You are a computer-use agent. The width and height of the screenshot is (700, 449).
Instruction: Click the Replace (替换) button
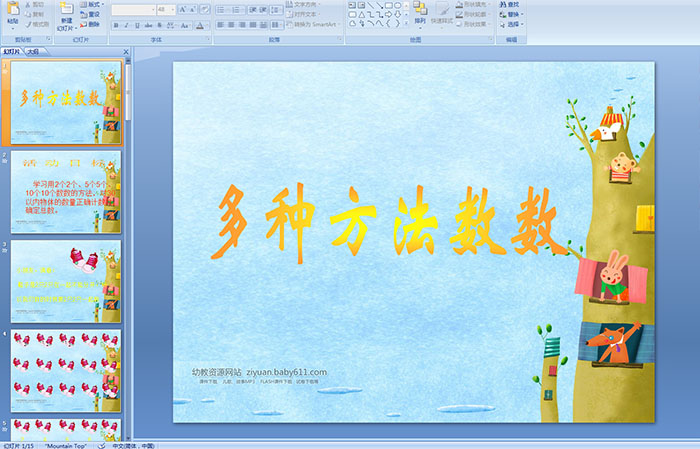[x=511, y=14]
